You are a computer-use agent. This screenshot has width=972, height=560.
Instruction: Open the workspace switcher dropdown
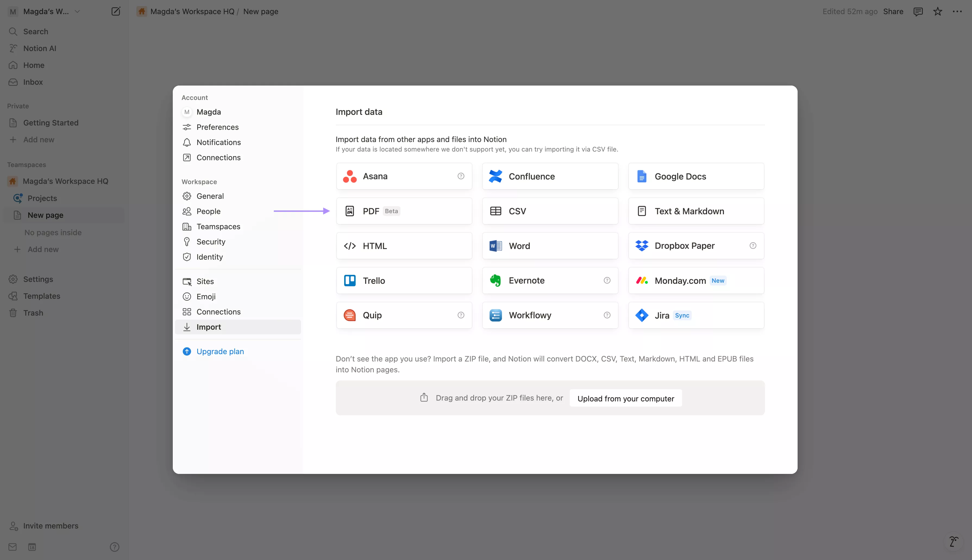coord(77,11)
